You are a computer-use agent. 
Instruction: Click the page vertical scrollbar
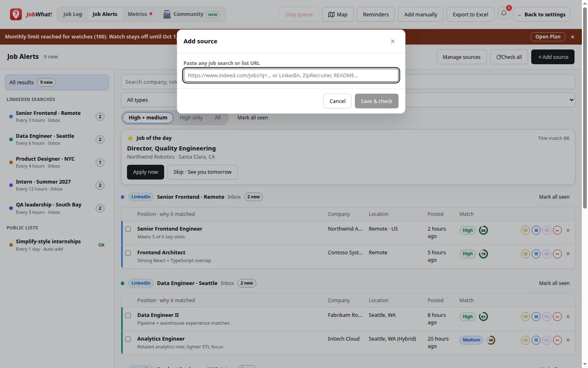tap(585, 108)
